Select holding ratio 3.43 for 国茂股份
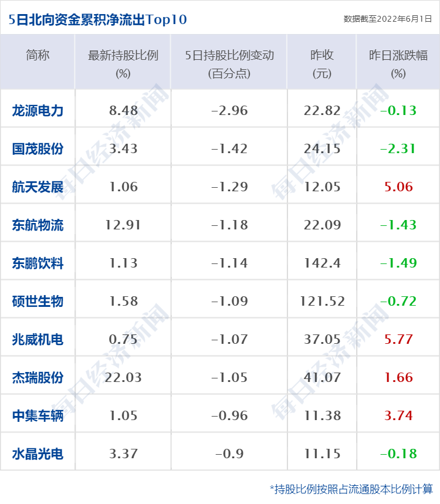 (123, 148)
